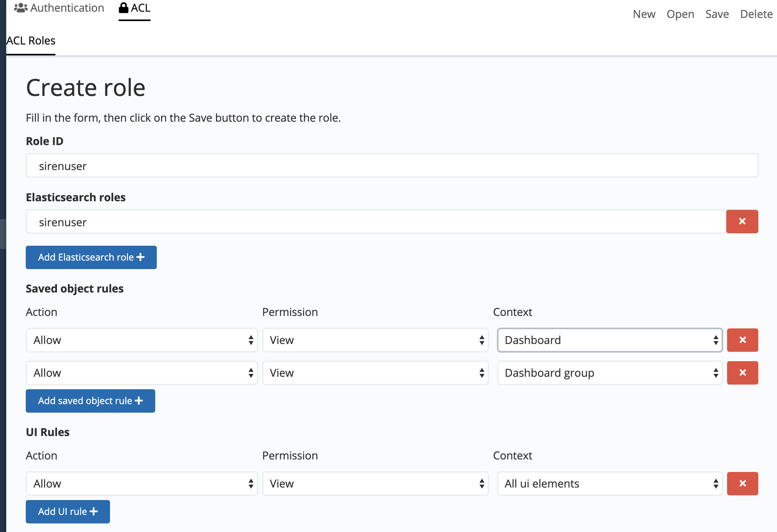This screenshot has height=532, width=777.
Task: Open Action dropdown in UI Rules
Action: (x=142, y=484)
